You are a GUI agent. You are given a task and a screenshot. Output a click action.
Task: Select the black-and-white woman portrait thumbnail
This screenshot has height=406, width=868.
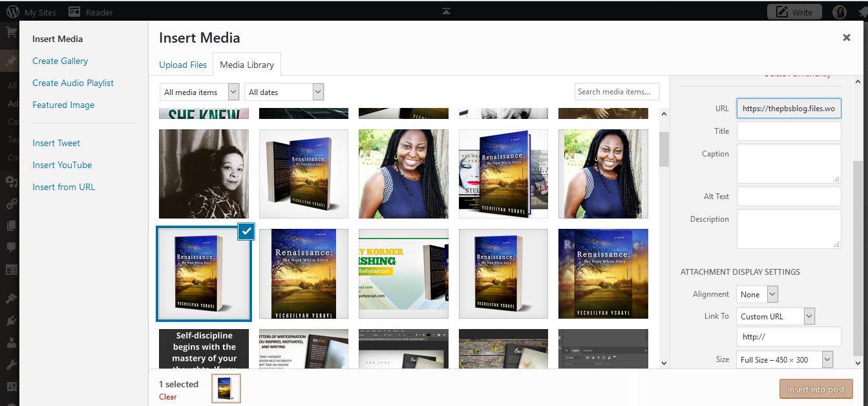coord(204,174)
